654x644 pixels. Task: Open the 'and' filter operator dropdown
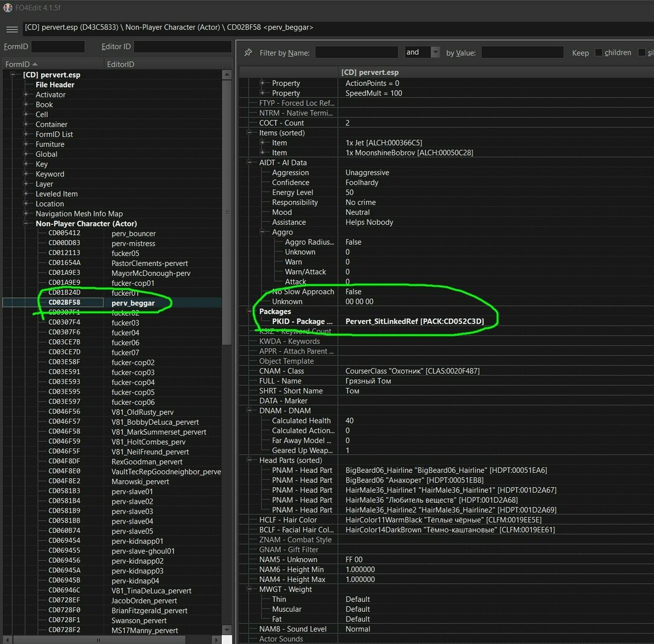435,52
